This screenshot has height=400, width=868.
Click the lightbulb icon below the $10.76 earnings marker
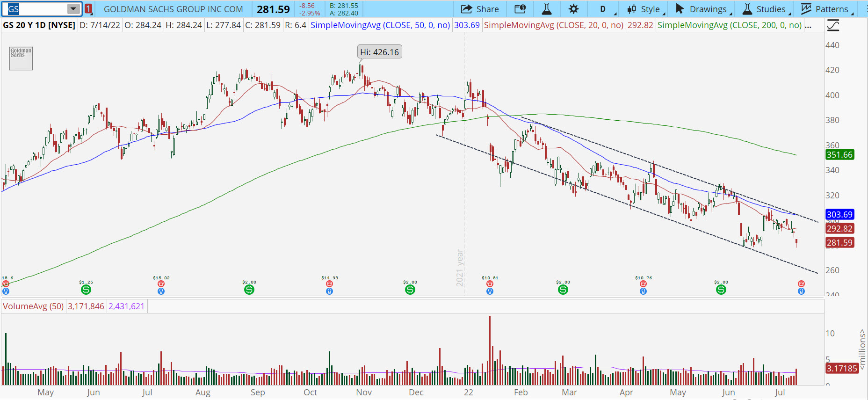[643, 291]
